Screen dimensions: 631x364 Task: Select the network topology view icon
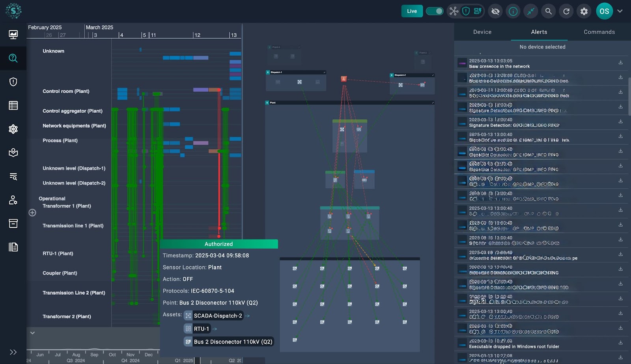(x=454, y=11)
